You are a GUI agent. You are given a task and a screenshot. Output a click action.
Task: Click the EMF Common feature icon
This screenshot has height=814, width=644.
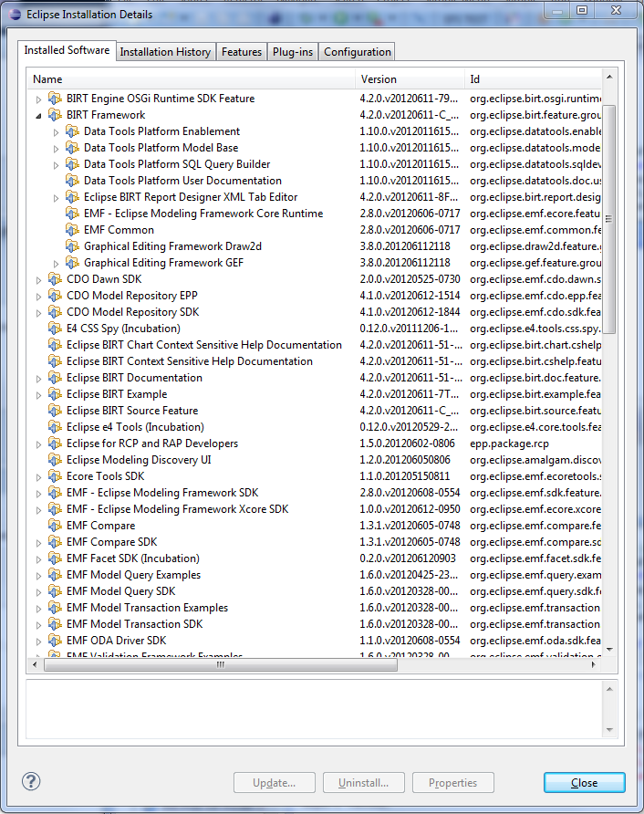point(72,230)
